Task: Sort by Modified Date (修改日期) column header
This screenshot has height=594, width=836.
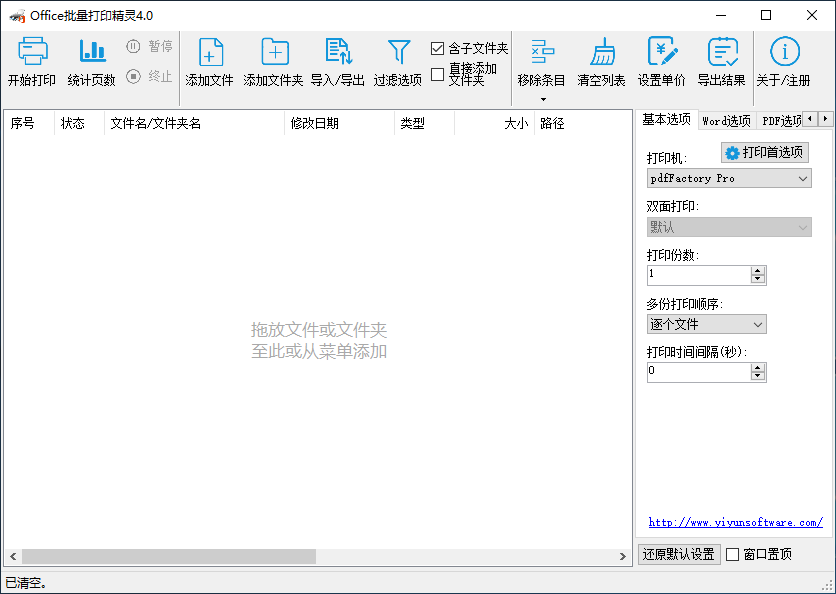Action: point(340,123)
